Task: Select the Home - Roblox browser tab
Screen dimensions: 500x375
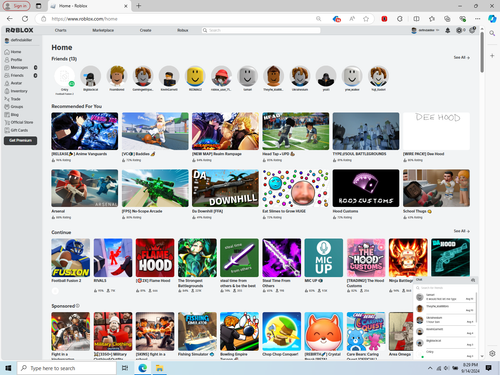Action: click(x=89, y=6)
